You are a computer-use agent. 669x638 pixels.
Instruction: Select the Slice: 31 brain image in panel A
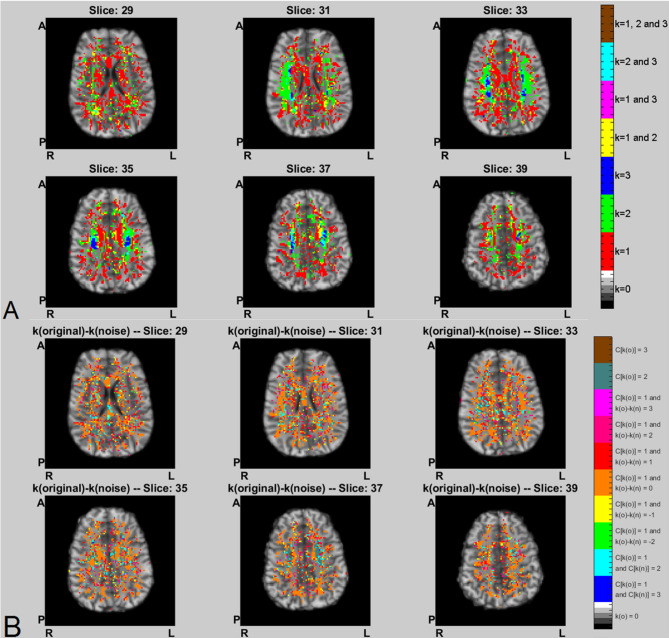coord(308,83)
